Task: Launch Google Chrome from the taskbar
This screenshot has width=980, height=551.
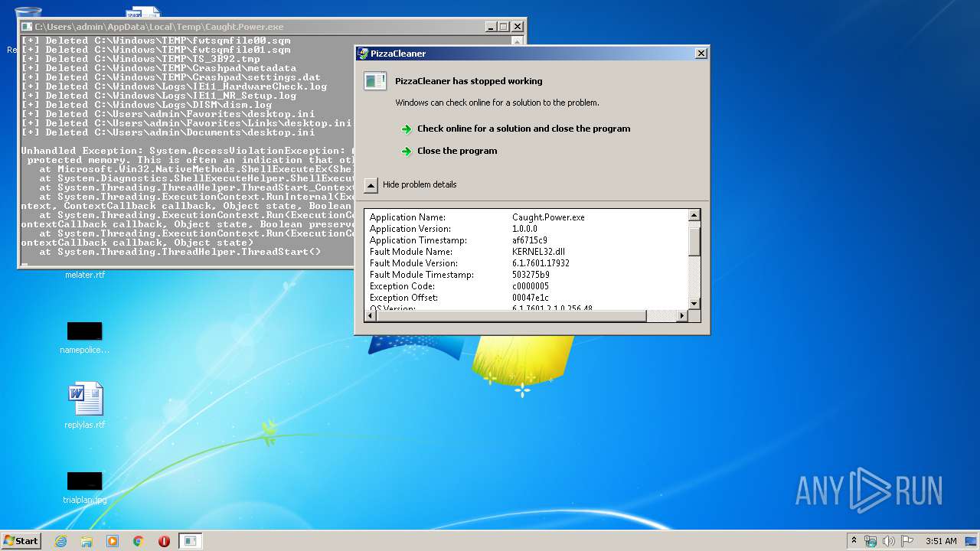Action: tap(139, 541)
